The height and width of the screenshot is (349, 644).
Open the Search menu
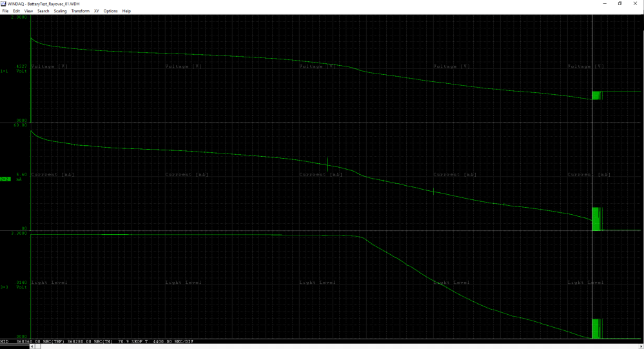pos(43,11)
